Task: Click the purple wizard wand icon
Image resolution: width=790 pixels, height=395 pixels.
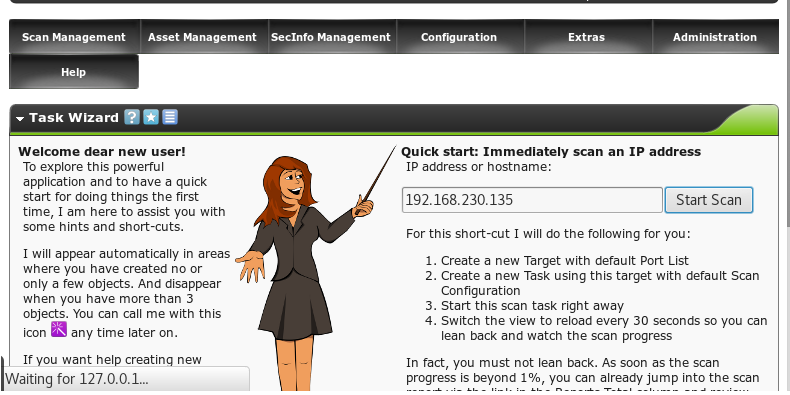Action: click(59, 330)
